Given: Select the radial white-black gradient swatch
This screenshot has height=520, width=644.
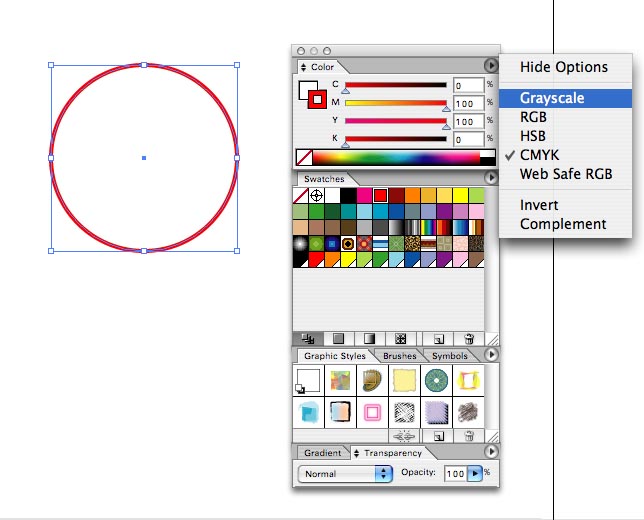Looking at the screenshot, I should click(x=301, y=244).
